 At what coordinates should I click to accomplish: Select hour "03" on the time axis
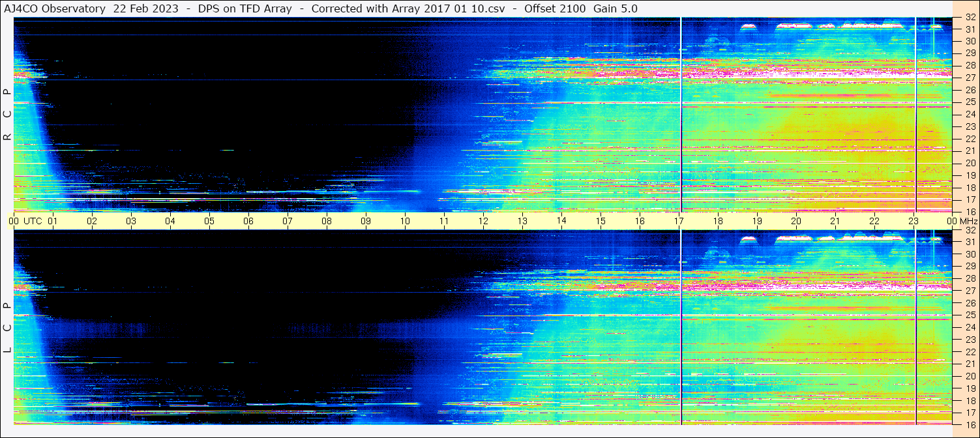(x=131, y=221)
